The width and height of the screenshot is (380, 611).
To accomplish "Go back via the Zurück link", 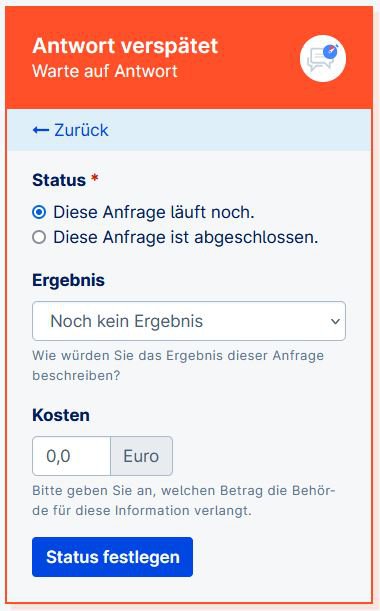I will point(71,130).
